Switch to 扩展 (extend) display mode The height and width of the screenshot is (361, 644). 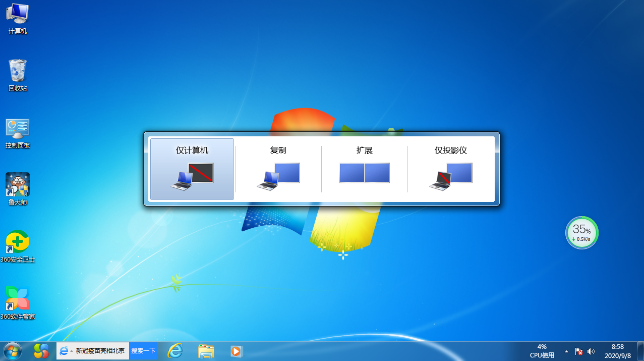point(364,169)
